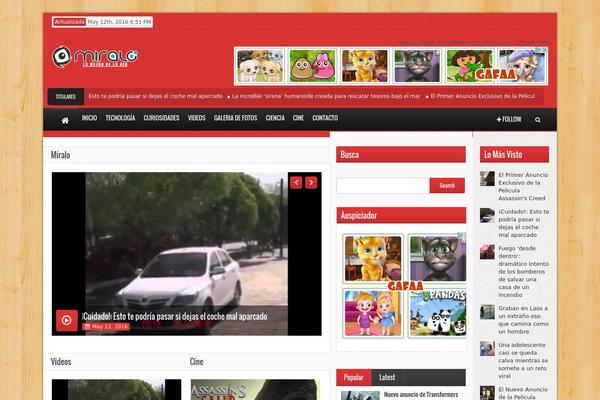Click the Videos section heading
This screenshot has width=600, height=400.
coord(61,362)
